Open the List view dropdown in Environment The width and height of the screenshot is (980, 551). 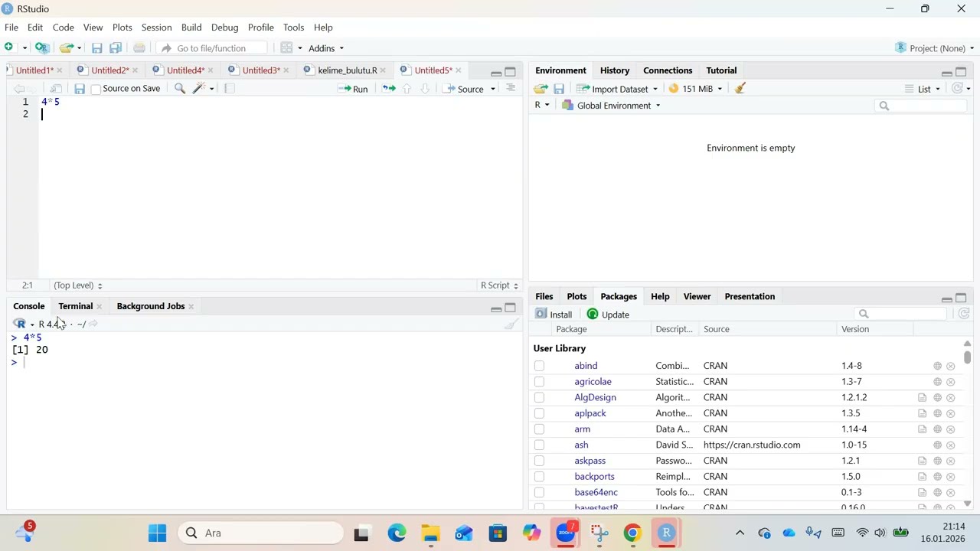click(x=923, y=89)
